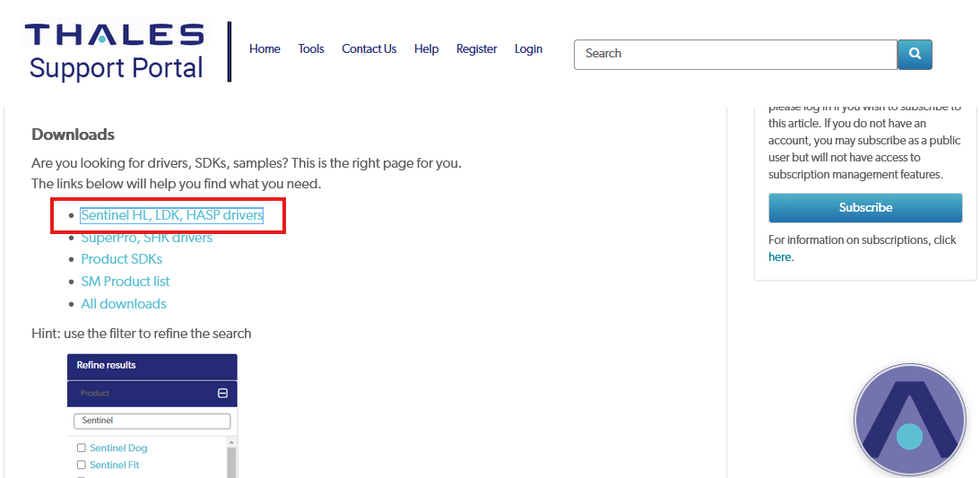The width and height of the screenshot is (980, 478).
Task: Open the round chat assistant icon
Action: [x=909, y=420]
